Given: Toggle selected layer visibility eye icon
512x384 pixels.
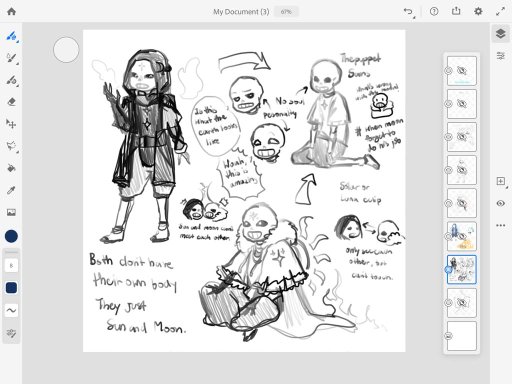Looking at the screenshot, I should [448, 270].
